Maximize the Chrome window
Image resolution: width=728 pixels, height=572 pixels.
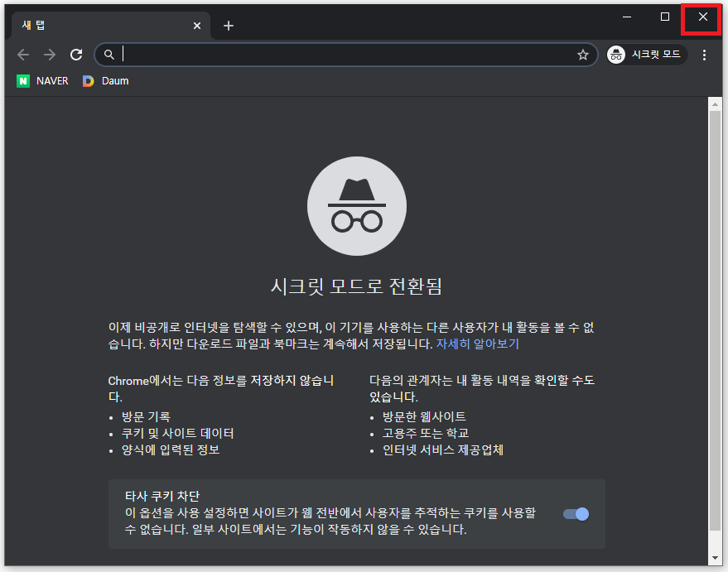click(x=665, y=17)
